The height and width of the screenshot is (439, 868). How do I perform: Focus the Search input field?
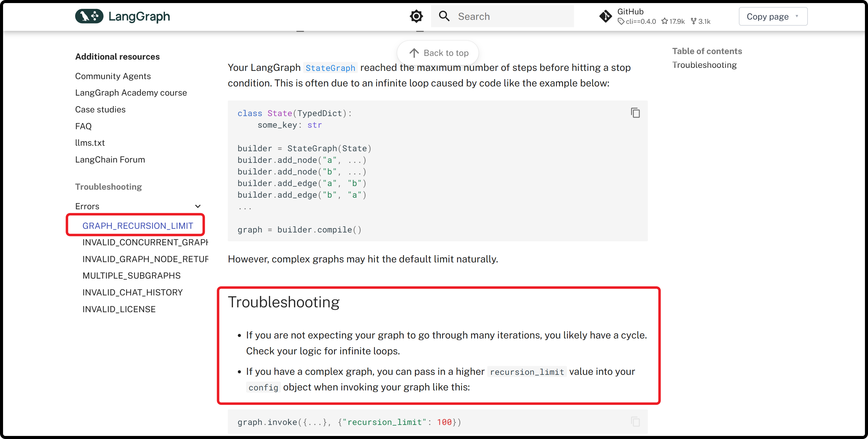tap(502, 16)
